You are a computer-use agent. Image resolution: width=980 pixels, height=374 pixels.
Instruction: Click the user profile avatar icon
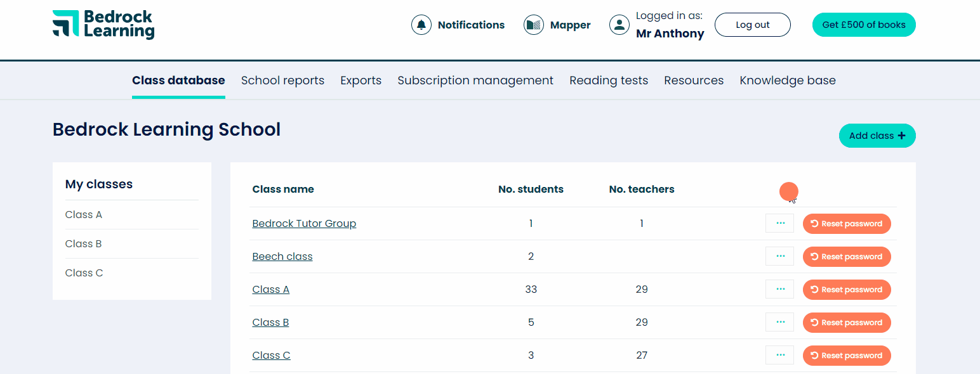pos(619,25)
